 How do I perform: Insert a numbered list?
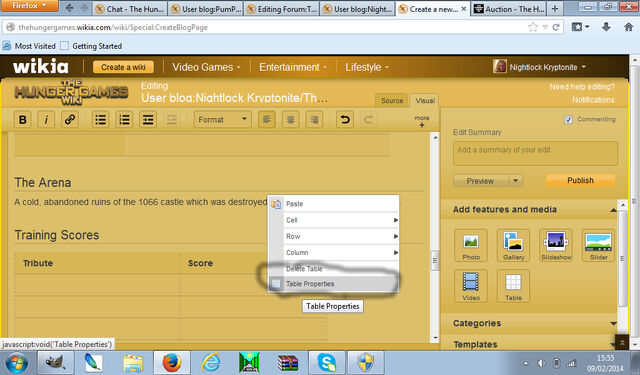coord(124,120)
